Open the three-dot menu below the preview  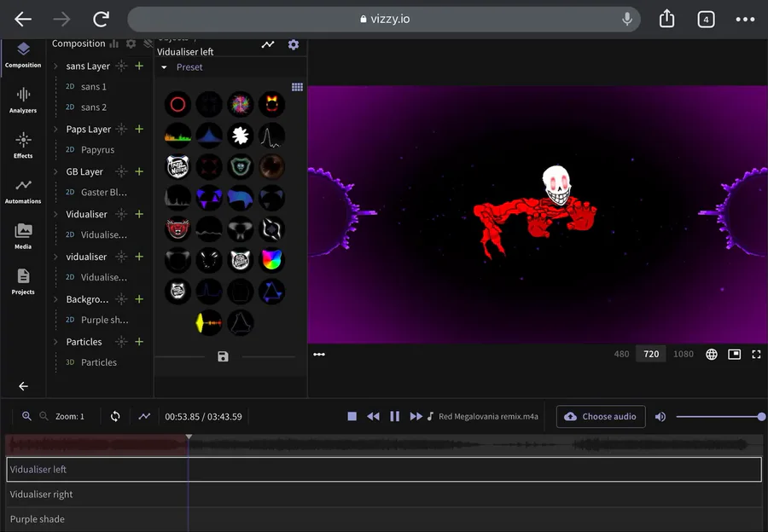pos(319,355)
